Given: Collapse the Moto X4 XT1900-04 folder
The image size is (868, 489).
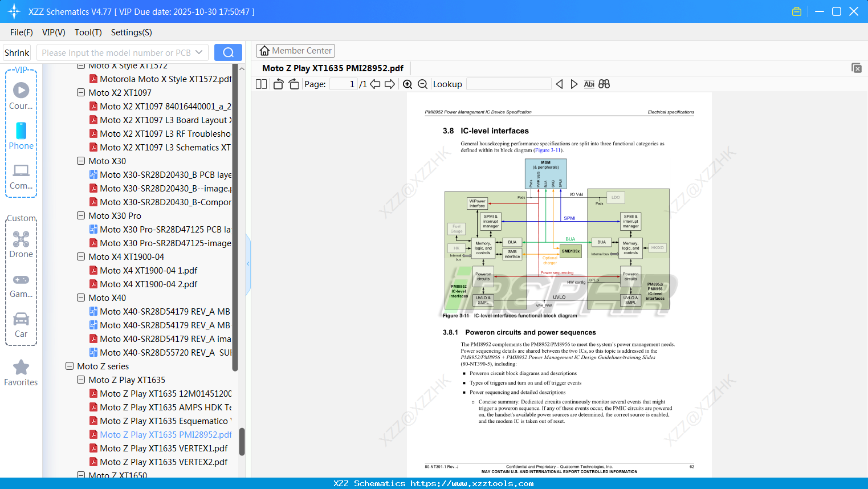Looking at the screenshot, I should [81, 256].
